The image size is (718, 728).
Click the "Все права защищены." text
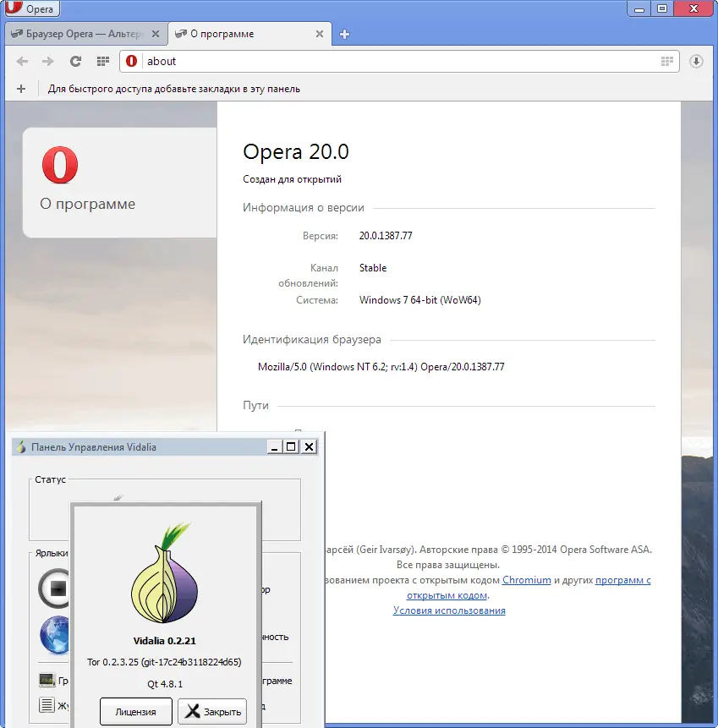pos(448,565)
